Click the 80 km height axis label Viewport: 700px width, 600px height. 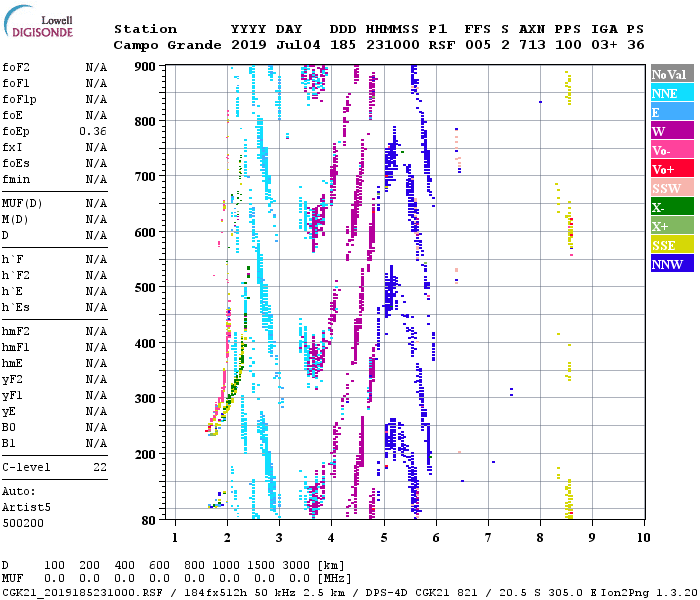149,521
